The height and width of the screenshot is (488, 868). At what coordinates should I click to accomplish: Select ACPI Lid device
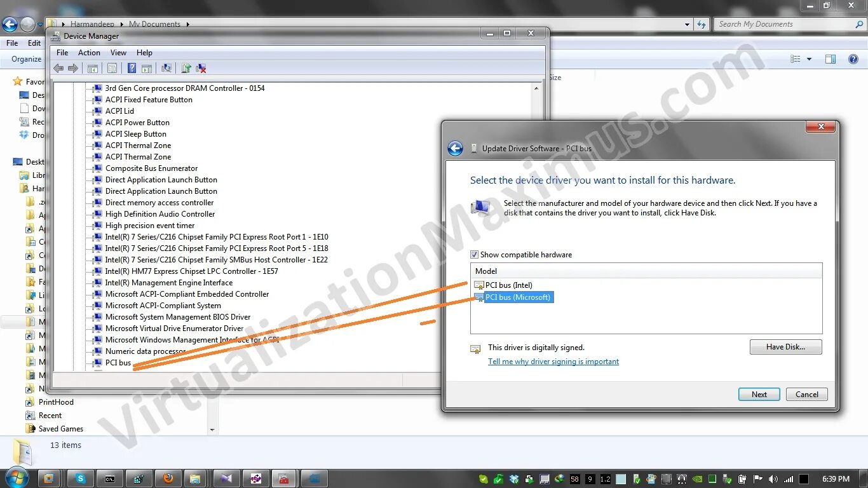click(119, 111)
